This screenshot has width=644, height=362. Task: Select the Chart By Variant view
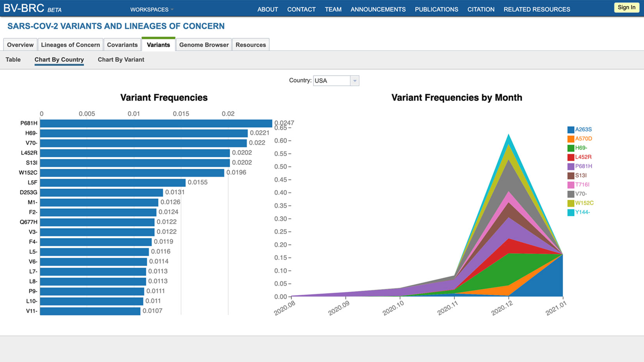coord(121,60)
